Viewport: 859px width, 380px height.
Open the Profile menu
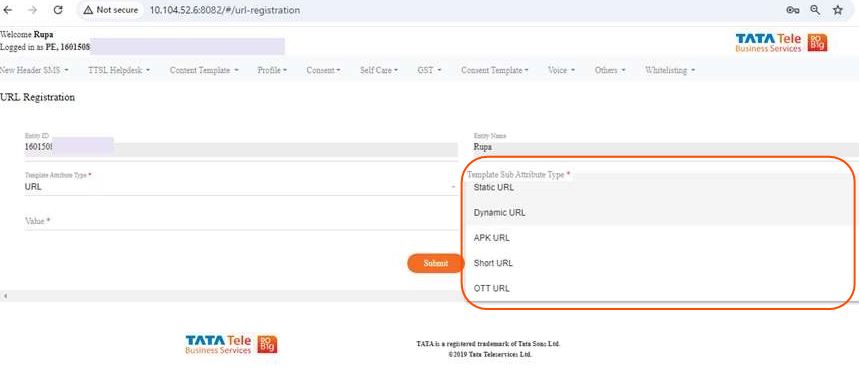272,70
